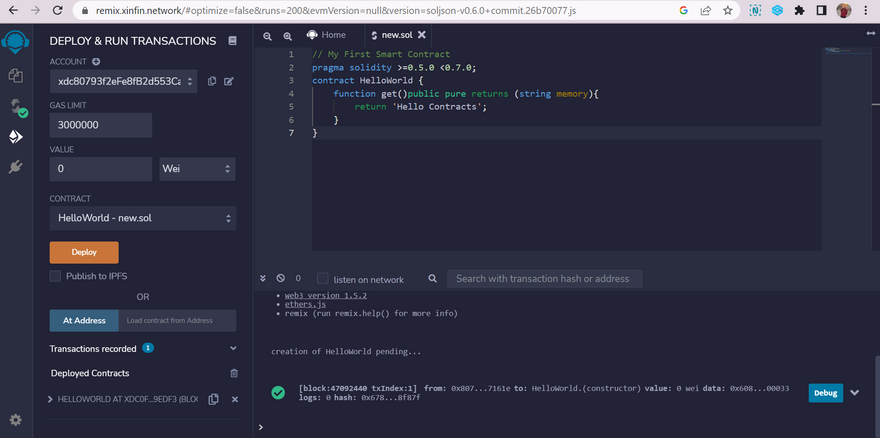Click the zoom out magnifier icon
880x438 pixels.
tap(268, 35)
